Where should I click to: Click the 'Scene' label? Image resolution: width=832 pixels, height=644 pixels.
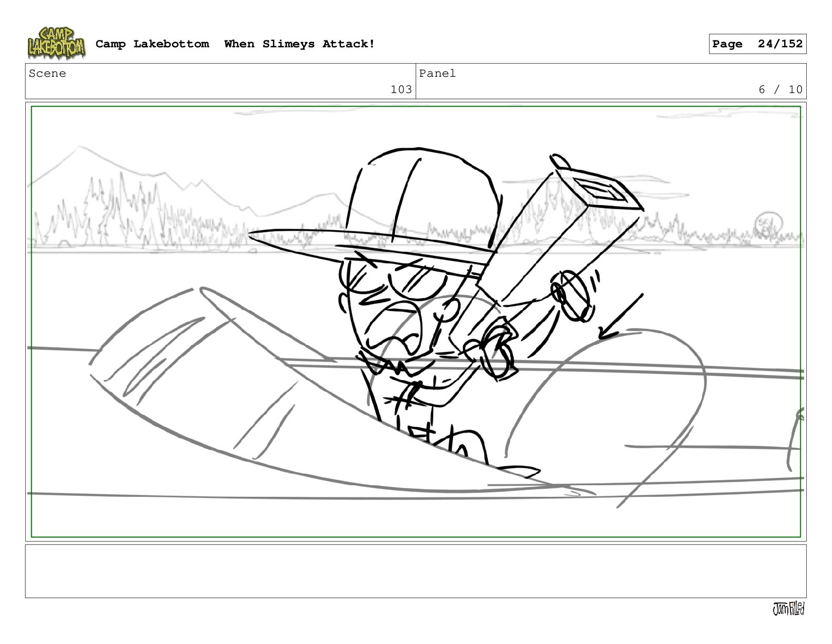(x=47, y=74)
